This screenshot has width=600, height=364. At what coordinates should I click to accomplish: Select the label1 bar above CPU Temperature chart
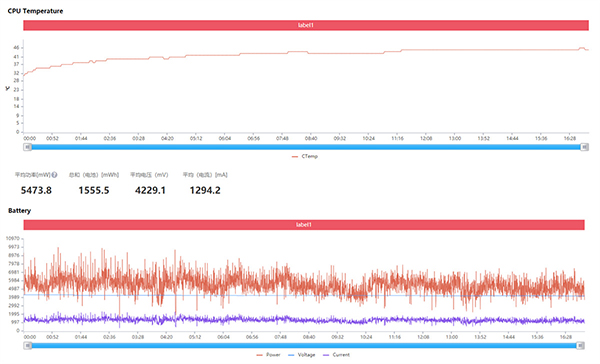click(306, 25)
